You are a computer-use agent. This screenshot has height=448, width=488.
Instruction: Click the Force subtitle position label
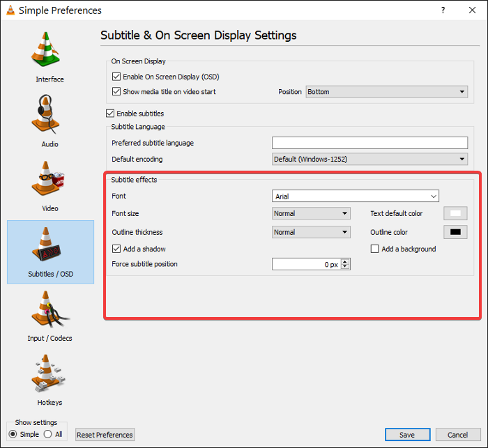(x=145, y=264)
